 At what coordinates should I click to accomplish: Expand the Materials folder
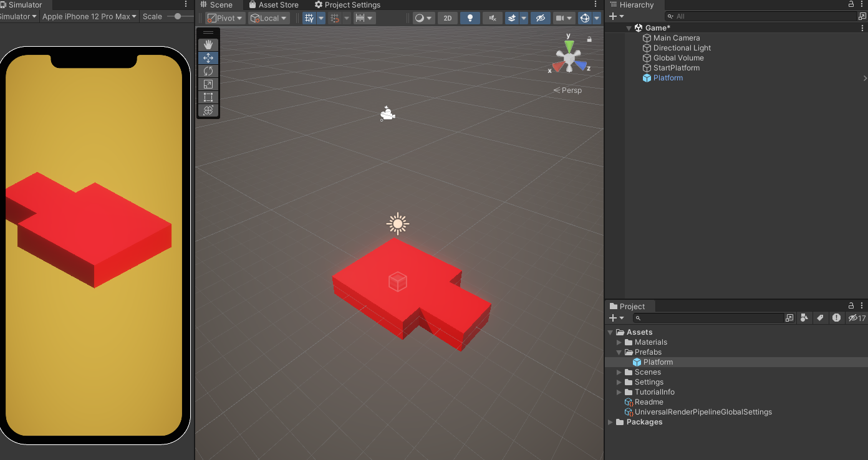point(619,342)
